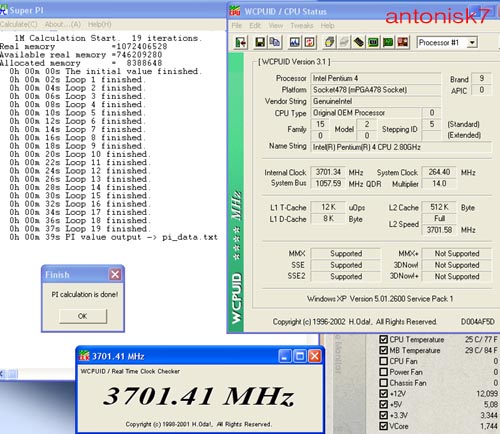Close the Finish dialog with the X
Viewport: 500px width, 434px height.
coord(115,275)
